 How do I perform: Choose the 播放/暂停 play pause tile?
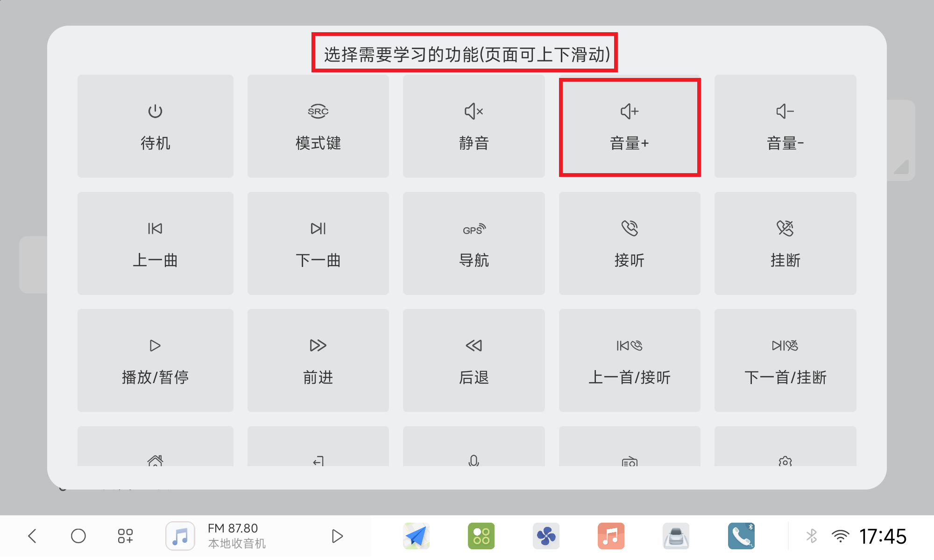pos(155,360)
